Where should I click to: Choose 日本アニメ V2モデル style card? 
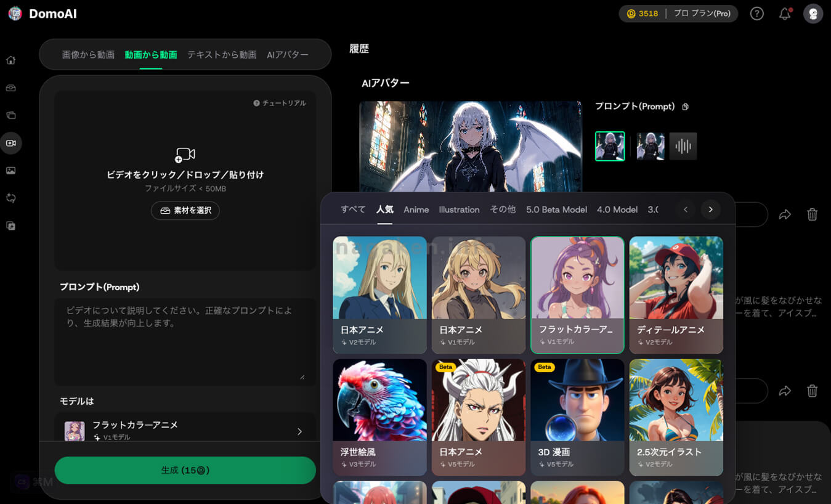379,295
